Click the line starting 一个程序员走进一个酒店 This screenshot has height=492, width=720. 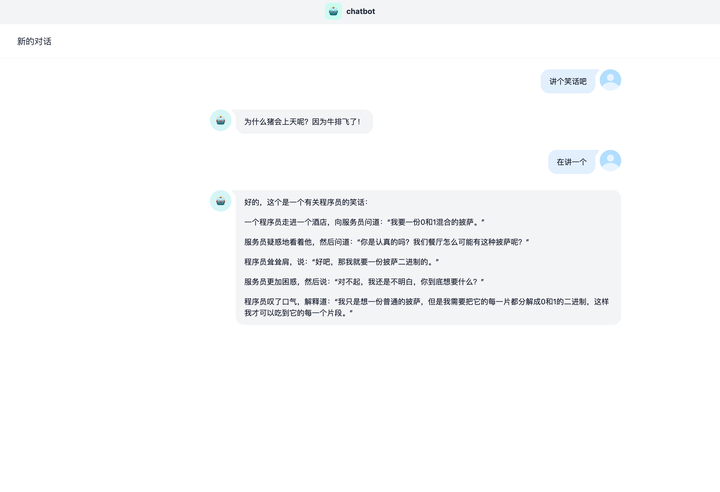tap(364, 222)
